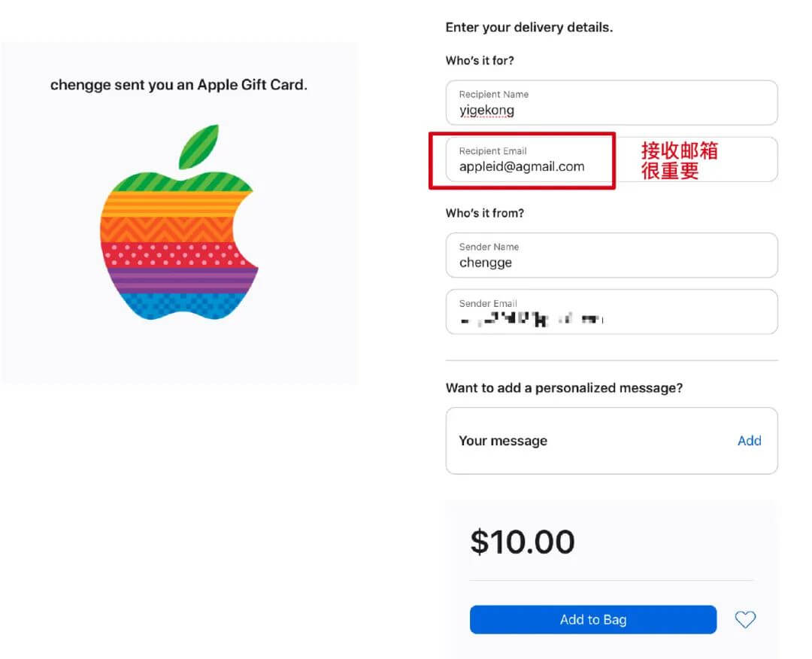
Task: Click the $10.00 price amount
Action: [x=523, y=542]
